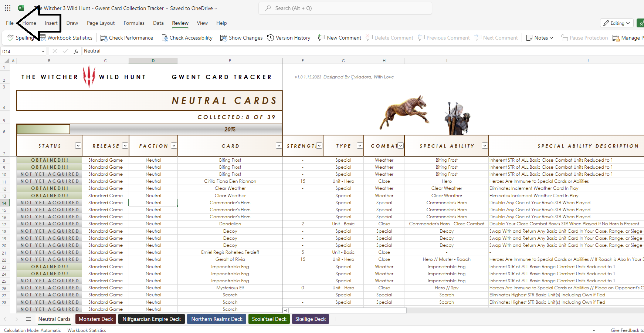Viewport: 644px width, 333px height.
Task: Open the COMBAT column filter dropdown
Action: click(x=400, y=146)
